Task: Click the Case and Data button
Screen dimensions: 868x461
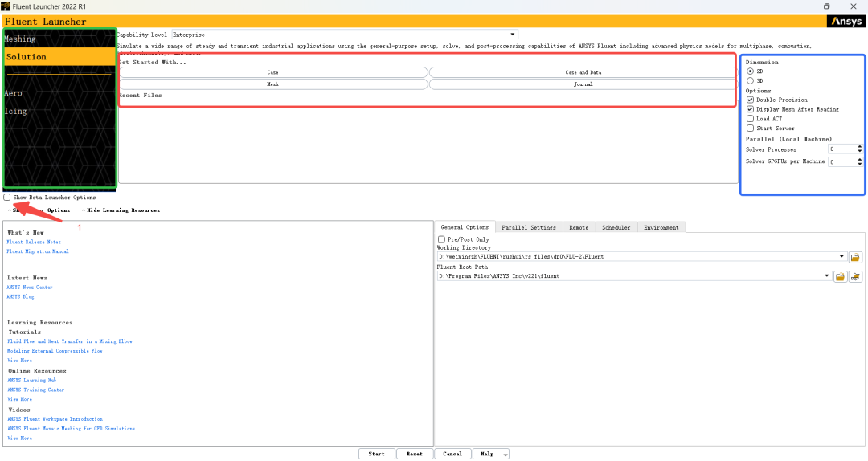Action: [583, 72]
